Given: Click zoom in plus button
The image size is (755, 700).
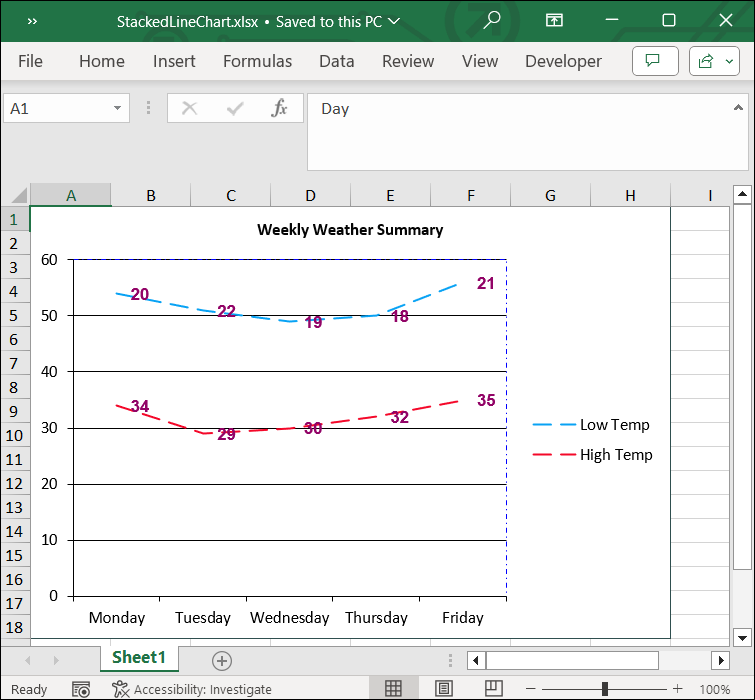Looking at the screenshot, I should [x=677, y=689].
